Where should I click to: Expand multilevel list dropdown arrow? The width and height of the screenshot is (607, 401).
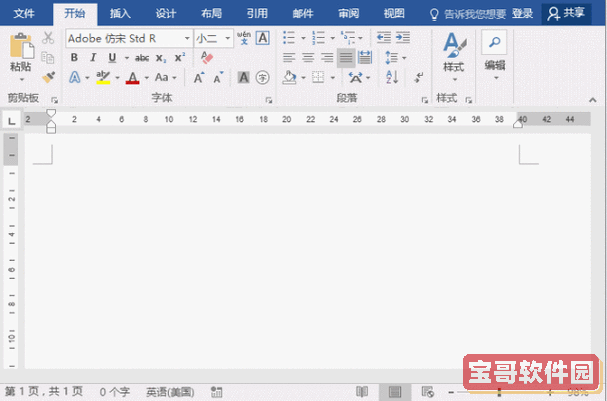(x=360, y=38)
